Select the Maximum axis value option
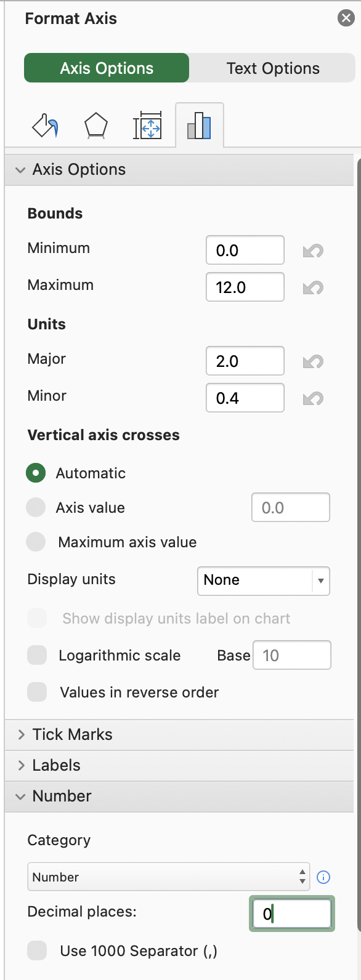The image size is (361, 980). click(36, 542)
